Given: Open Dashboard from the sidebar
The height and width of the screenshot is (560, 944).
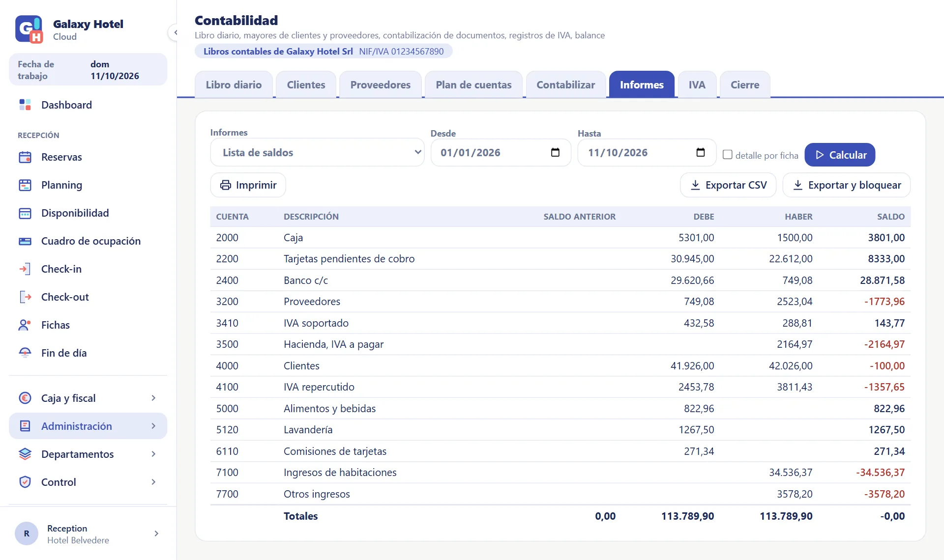Looking at the screenshot, I should (88, 105).
